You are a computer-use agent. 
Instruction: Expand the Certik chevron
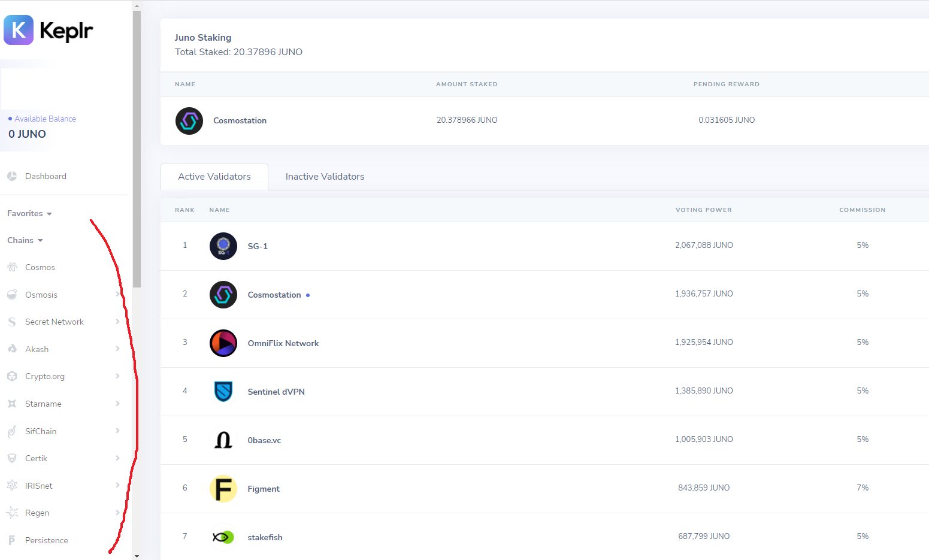[x=117, y=458]
